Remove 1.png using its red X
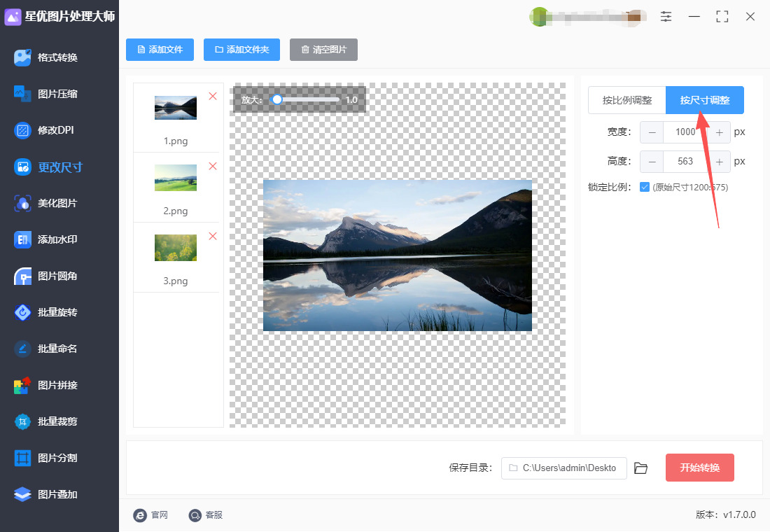The image size is (770, 532). click(x=213, y=97)
